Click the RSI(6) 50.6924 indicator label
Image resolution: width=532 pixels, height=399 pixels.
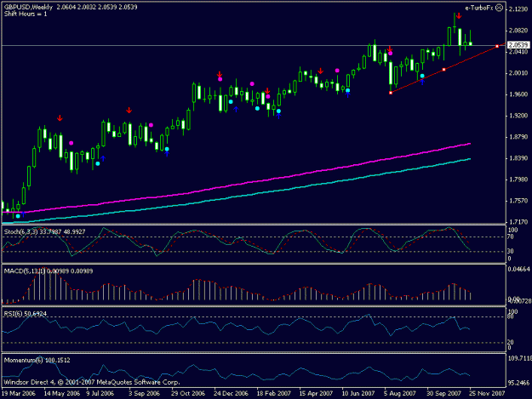click(25, 314)
